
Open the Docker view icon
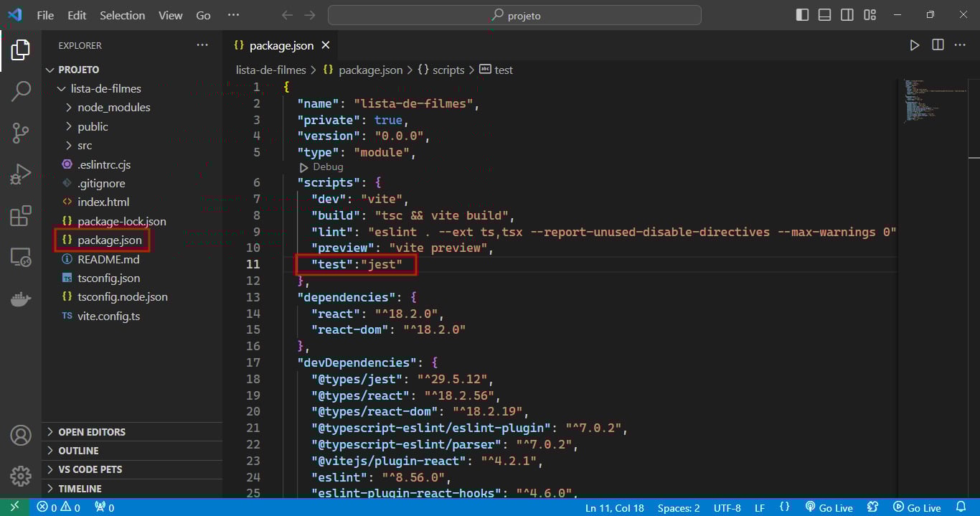[x=21, y=299]
